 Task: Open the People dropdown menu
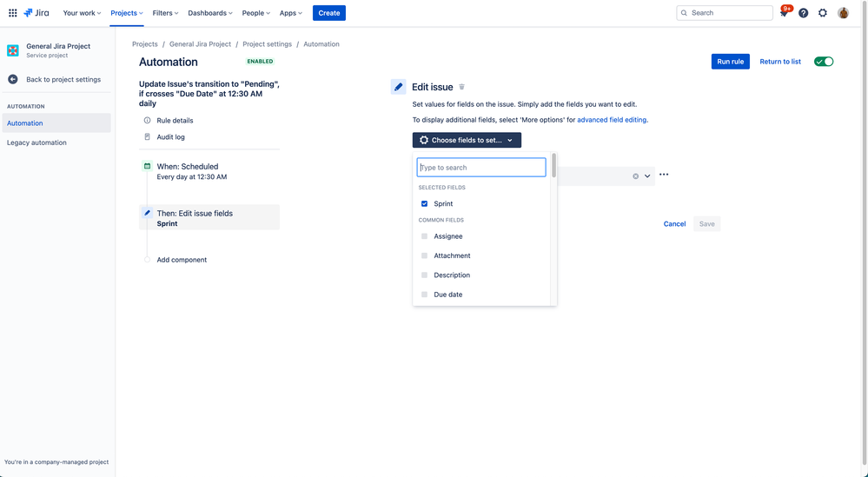pyautogui.click(x=256, y=13)
